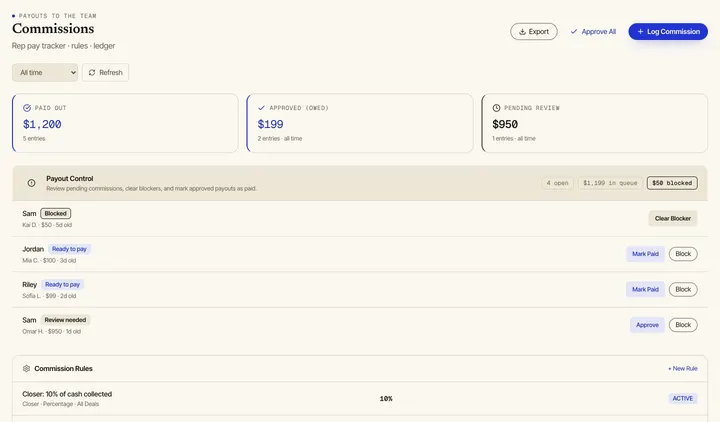Select the $1,199 in queue chip
Screen dimensions: 720x422
[x=610, y=183]
